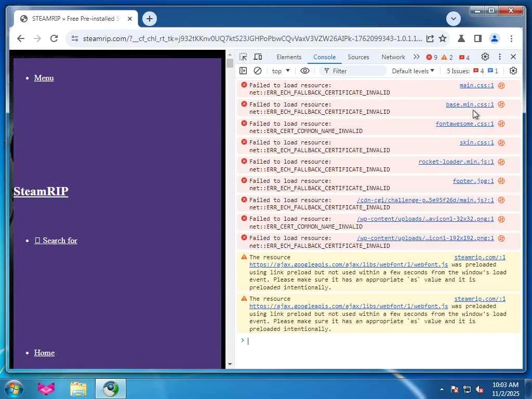This screenshot has width=532, height=399.
Task: Create a live expression with eye icon
Action: point(304,71)
